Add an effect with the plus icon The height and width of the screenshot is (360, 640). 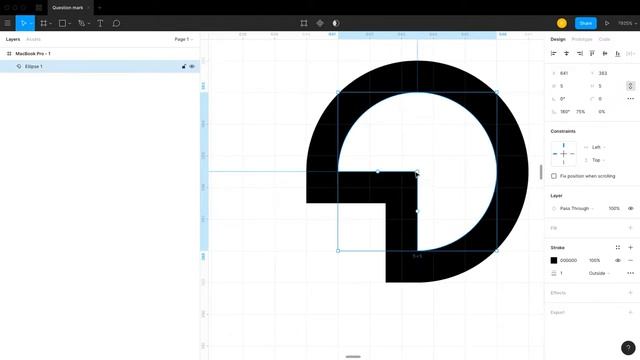630,293
